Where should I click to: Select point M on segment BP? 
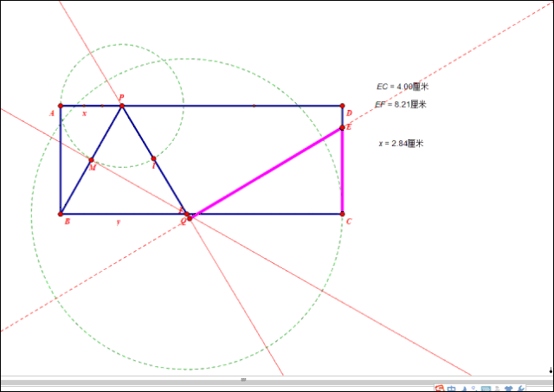91,160
